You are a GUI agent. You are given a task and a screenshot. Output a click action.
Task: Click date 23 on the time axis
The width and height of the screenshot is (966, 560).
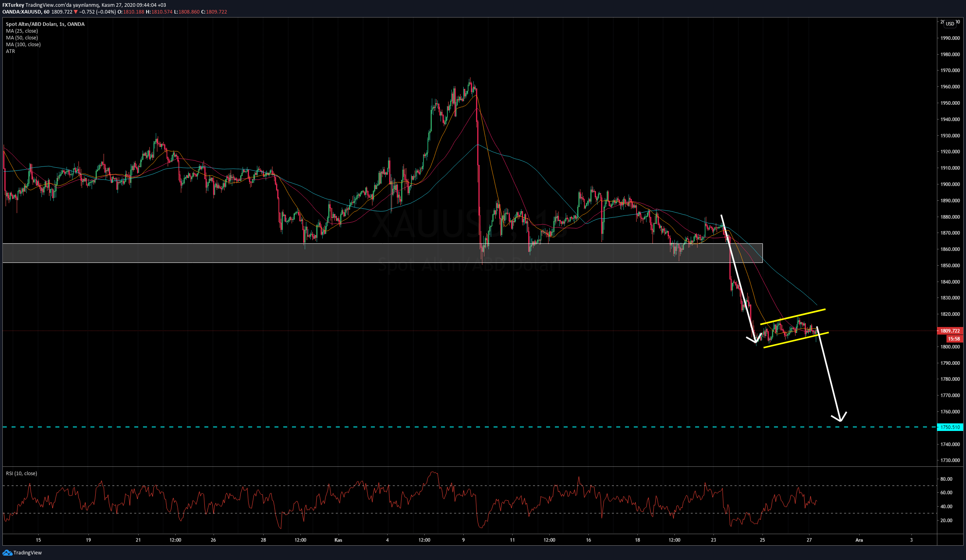coord(713,540)
